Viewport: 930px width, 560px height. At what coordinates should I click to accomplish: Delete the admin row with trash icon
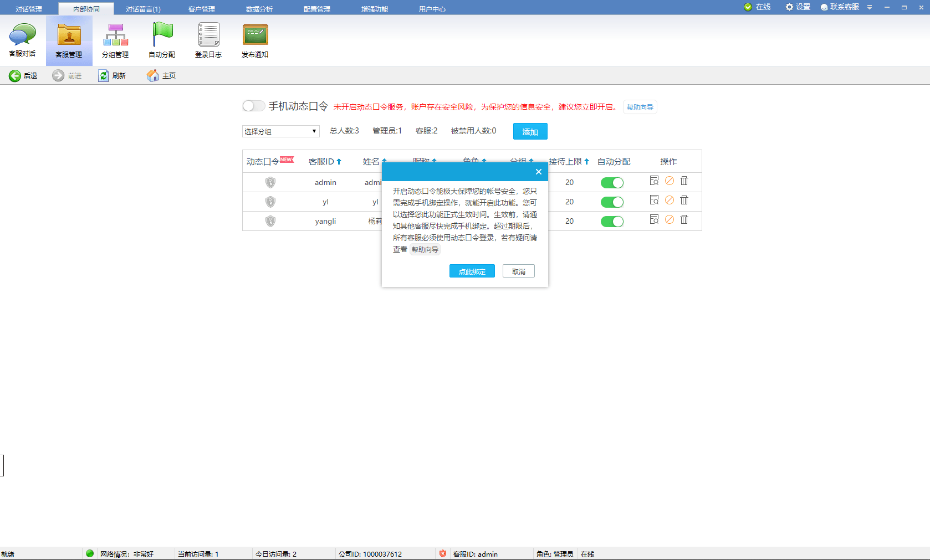(x=684, y=181)
